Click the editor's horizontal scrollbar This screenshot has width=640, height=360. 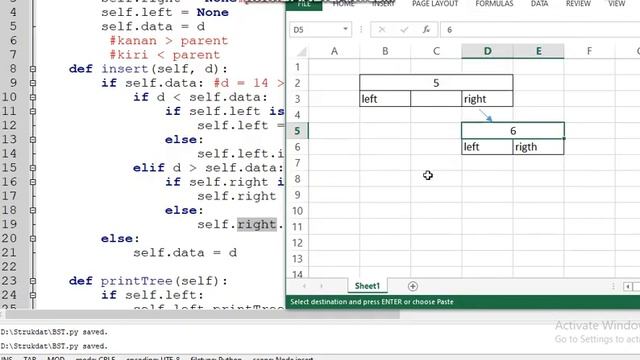coord(202,315)
